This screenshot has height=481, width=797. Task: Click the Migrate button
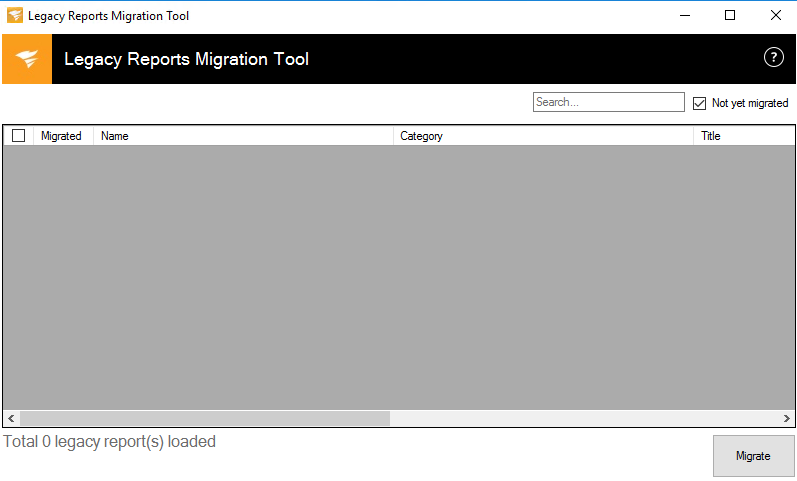tap(753, 456)
